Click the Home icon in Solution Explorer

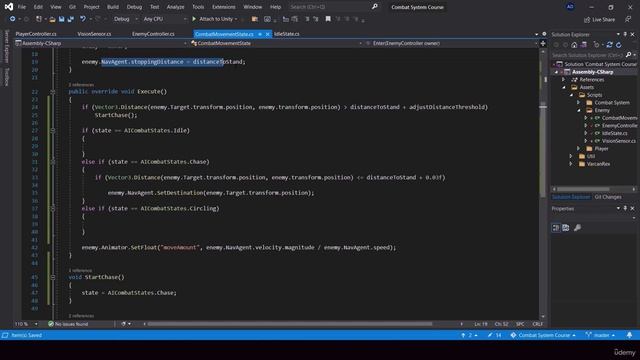coord(574,45)
